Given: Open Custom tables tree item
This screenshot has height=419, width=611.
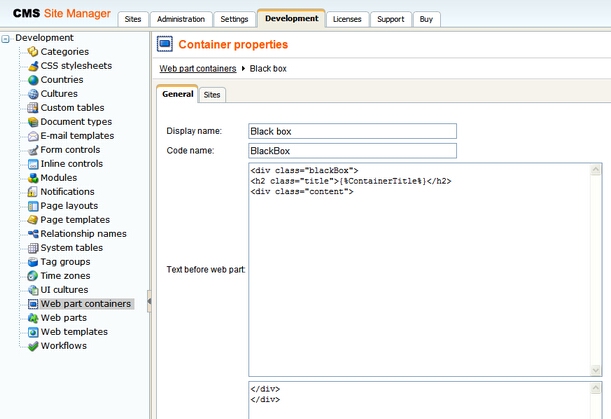Looking at the screenshot, I should (x=72, y=108).
